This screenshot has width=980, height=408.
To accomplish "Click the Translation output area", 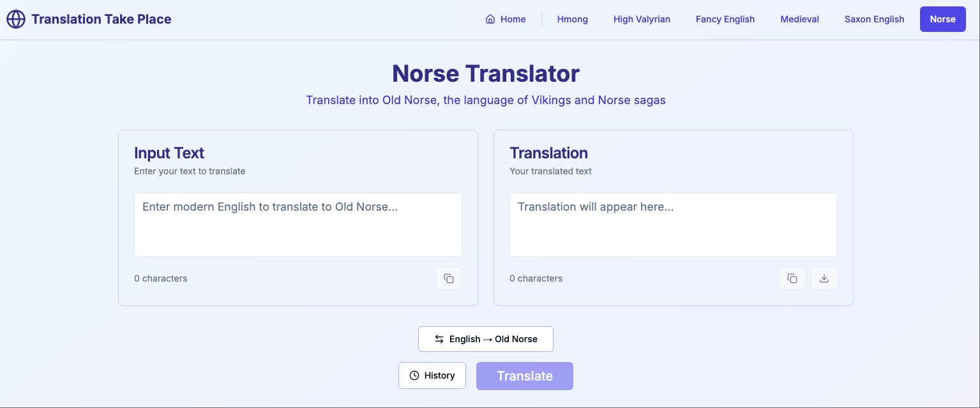I will click(673, 225).
